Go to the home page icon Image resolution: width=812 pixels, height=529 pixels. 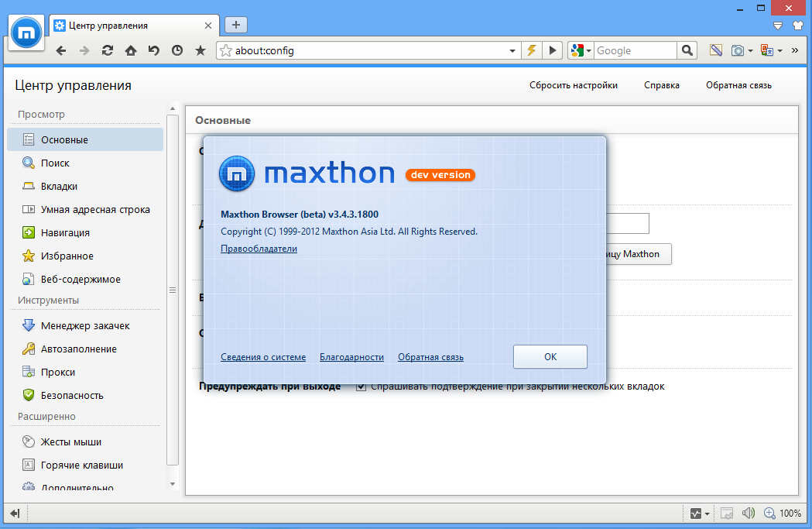click(131, 50)
